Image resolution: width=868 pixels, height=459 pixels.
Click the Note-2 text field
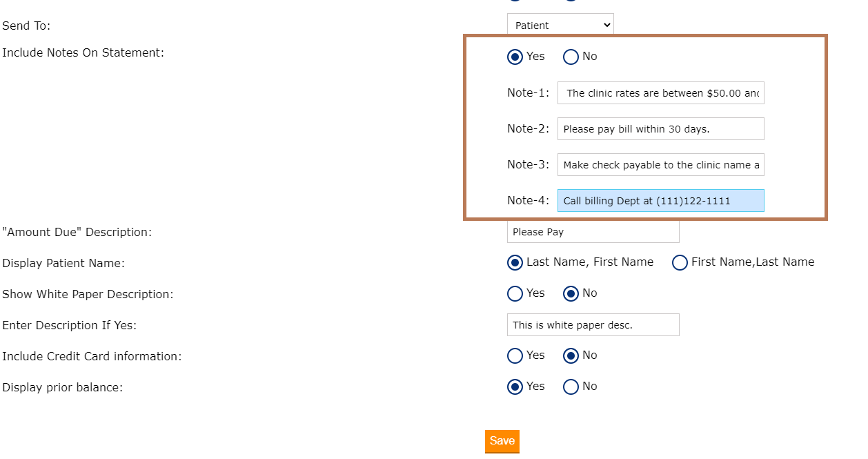[660, 129]
